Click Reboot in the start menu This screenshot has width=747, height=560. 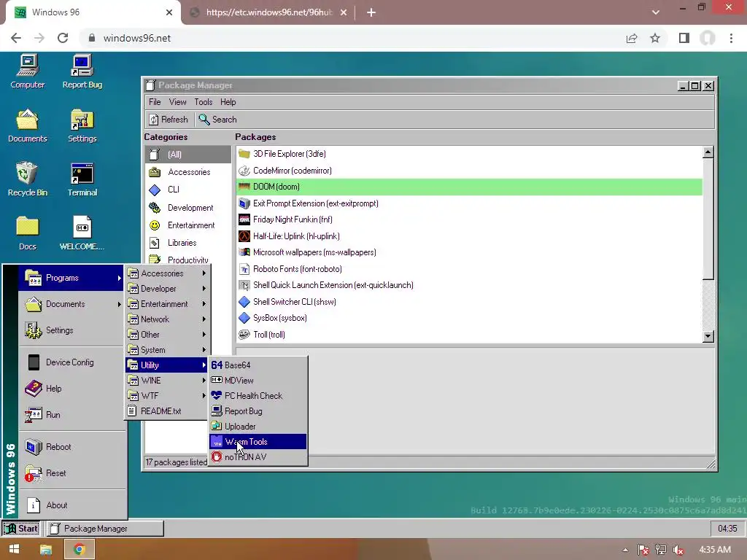pos(71,447)
